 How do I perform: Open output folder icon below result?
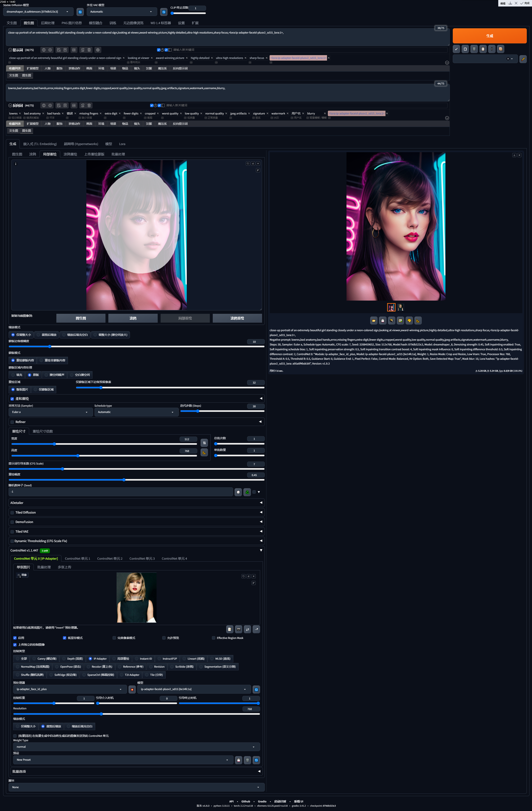(374, 320)
